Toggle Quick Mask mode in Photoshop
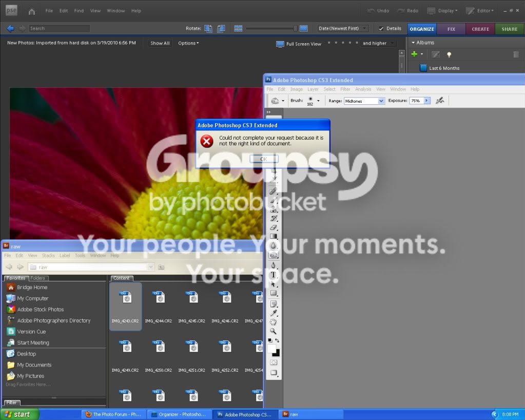 coord(273,362)
